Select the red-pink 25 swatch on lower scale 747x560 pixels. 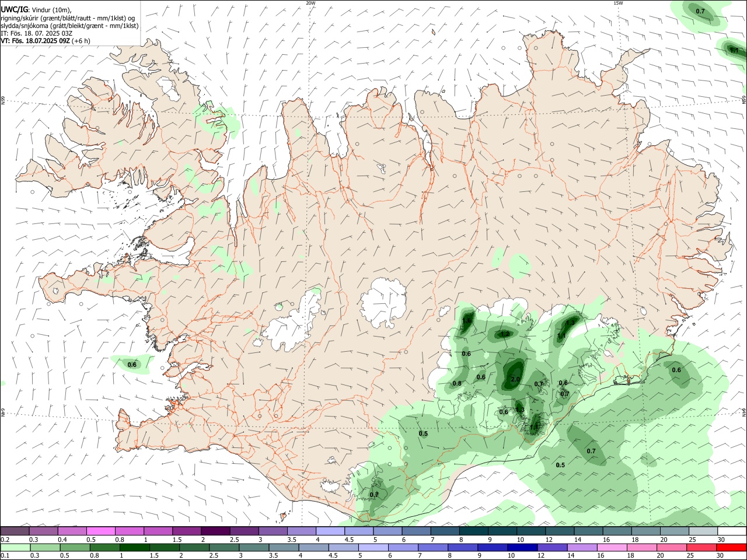[x=701, y=548]
